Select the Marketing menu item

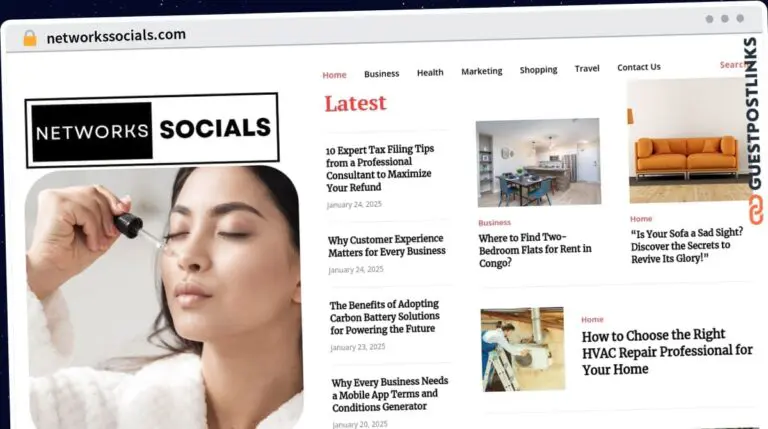pos(481,71)
